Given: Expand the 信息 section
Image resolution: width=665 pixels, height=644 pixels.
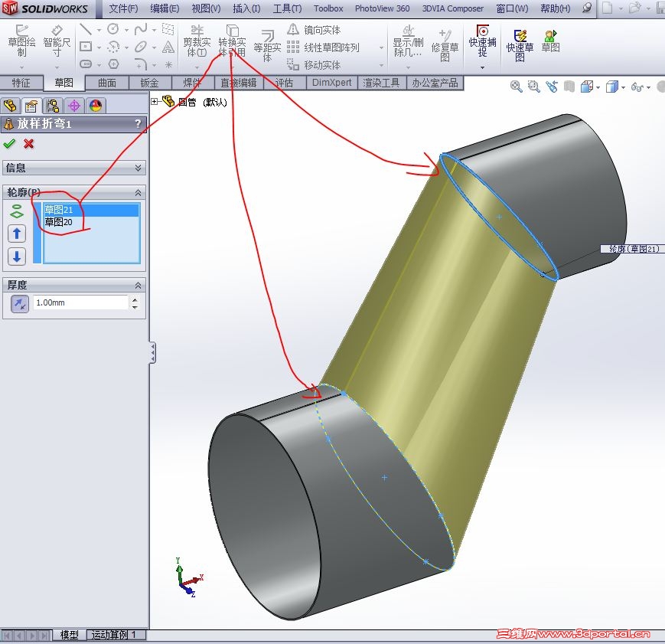Looking at the screenshot, I should point(138,168).
